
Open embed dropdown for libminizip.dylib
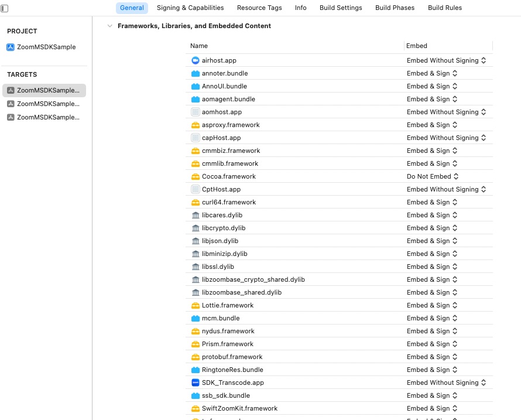pos(432,254)
